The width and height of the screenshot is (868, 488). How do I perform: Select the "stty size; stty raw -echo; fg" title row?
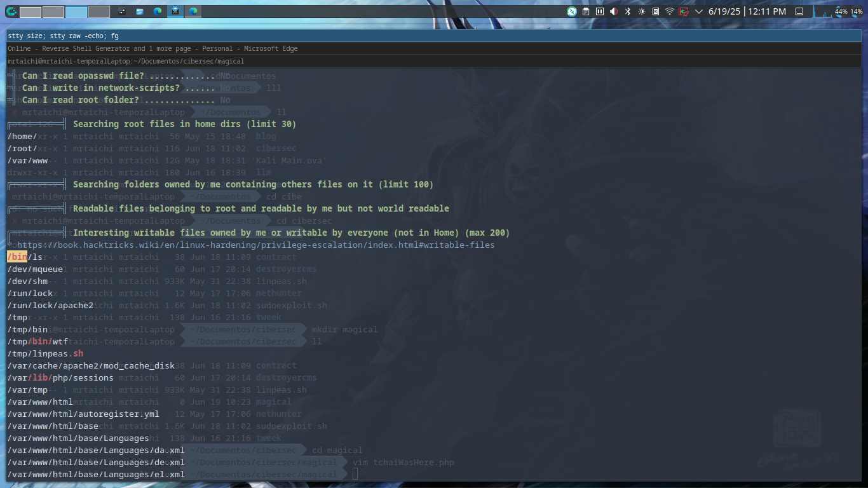434,36
